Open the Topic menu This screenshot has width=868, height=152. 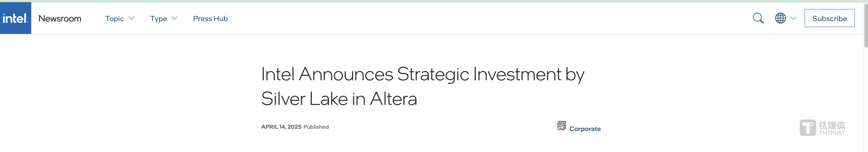[114, 19]
